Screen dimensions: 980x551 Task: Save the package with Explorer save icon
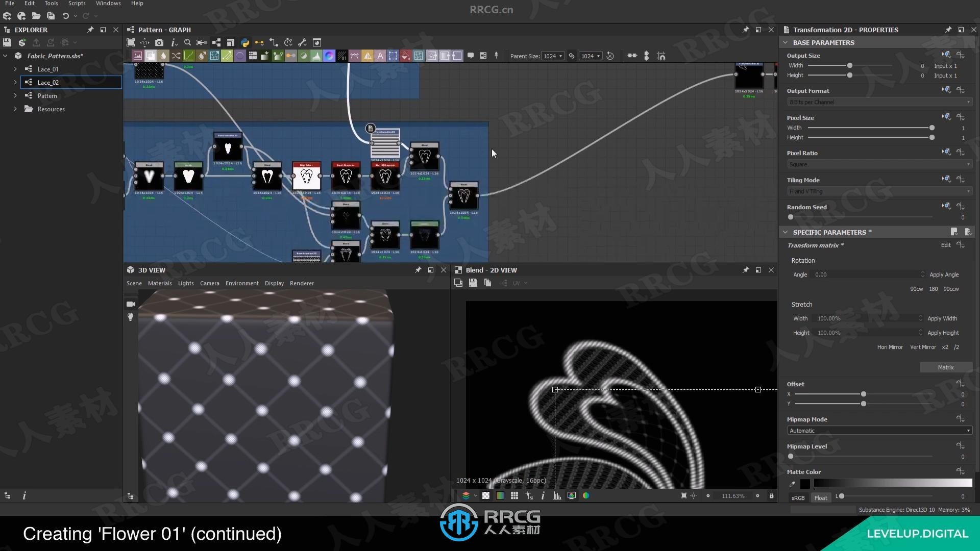[x=7, y=42]
